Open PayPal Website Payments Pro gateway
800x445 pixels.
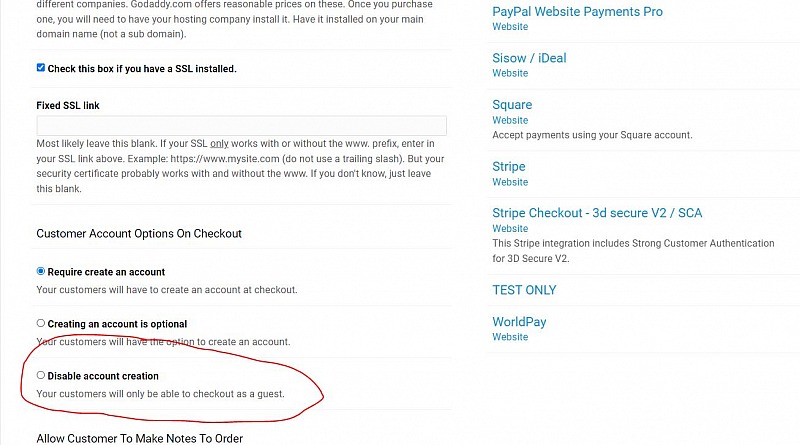pyautogui.click(x=577, y=11)
